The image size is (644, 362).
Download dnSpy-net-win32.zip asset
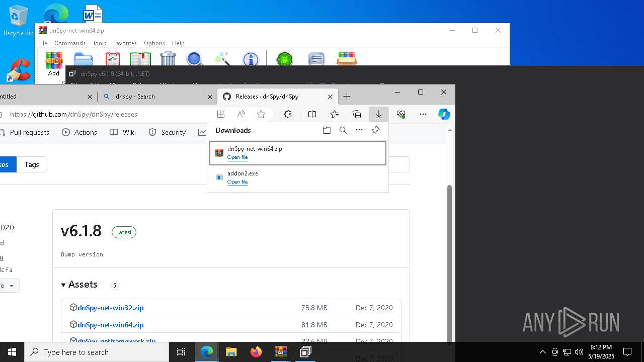point(111,308)
